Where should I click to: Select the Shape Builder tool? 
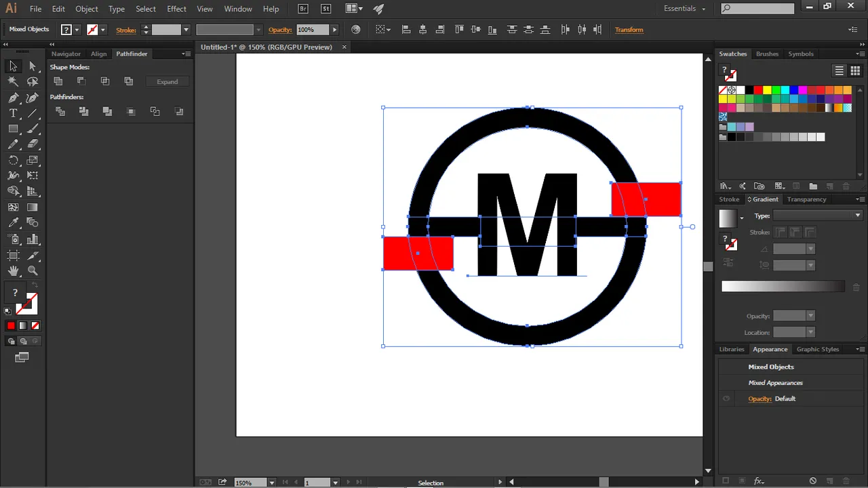[13, 192]
